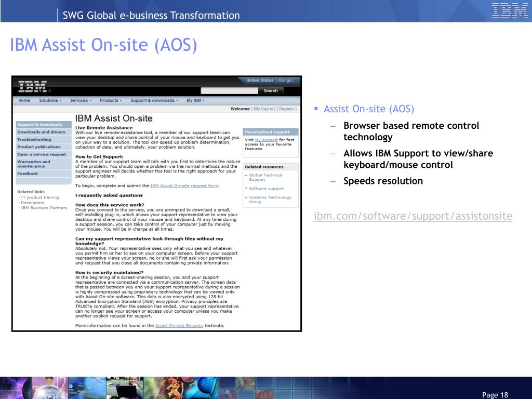Click 'Assist On-site (AOS)' bullet heading
532x399 pixels.
click(369, 109)
